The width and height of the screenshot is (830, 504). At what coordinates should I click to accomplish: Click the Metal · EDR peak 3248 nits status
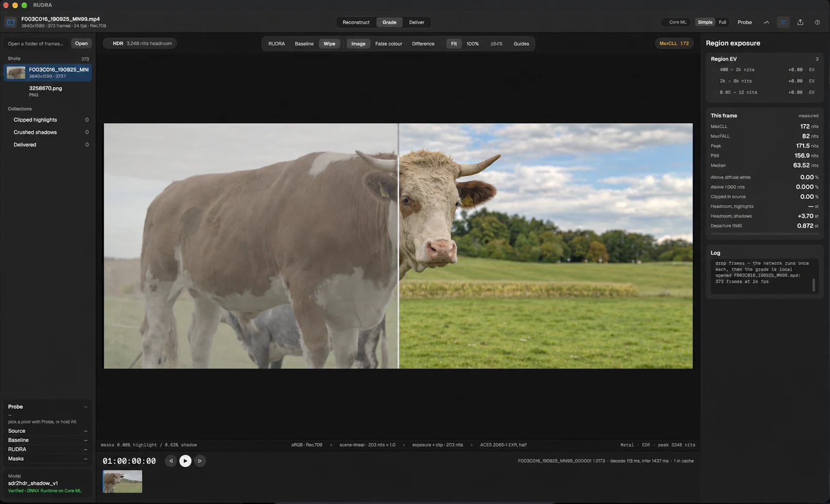658,445
